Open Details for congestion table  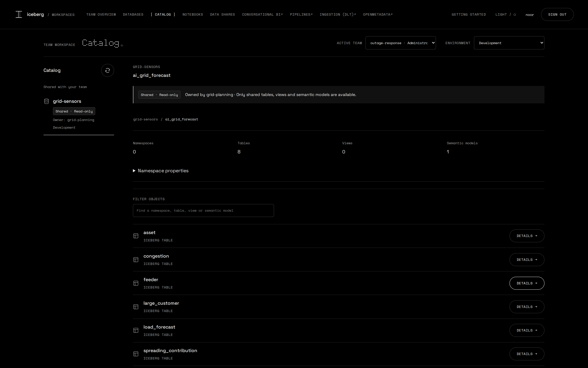(527, 260)
